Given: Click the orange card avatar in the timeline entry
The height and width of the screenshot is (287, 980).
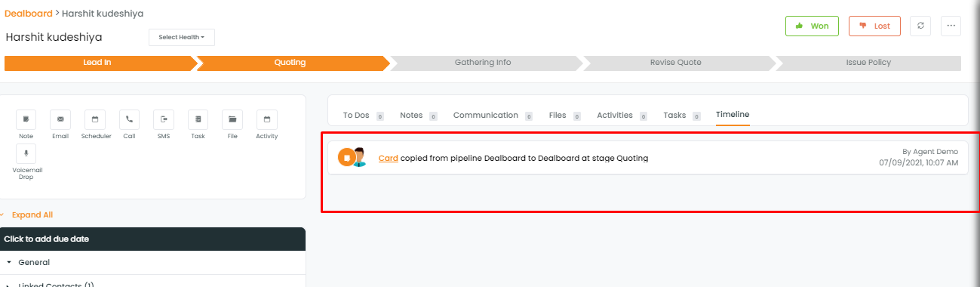Looking at the screenshot, I should (346, 158).
